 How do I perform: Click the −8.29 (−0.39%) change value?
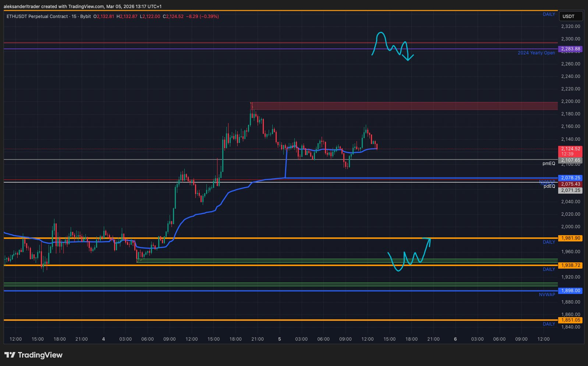[x=202, y=17]
